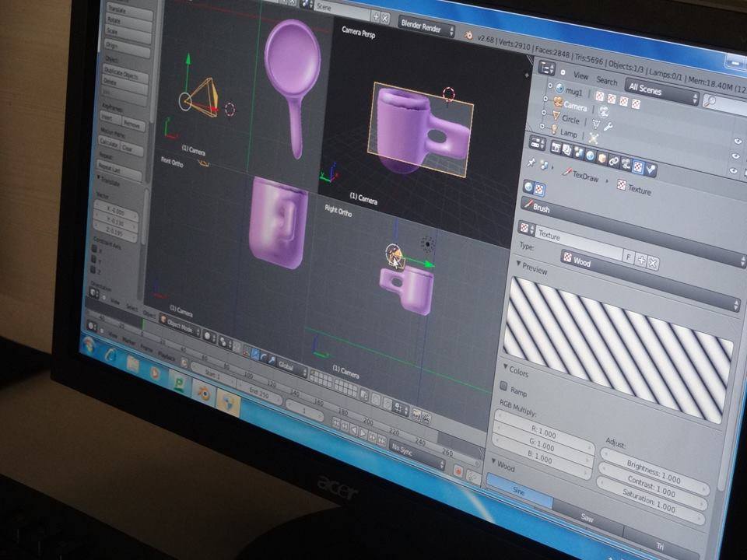Open the Search menu in the outliner
Image resolution: width=747 pixels, height=560 pixels.
point(606,80)
